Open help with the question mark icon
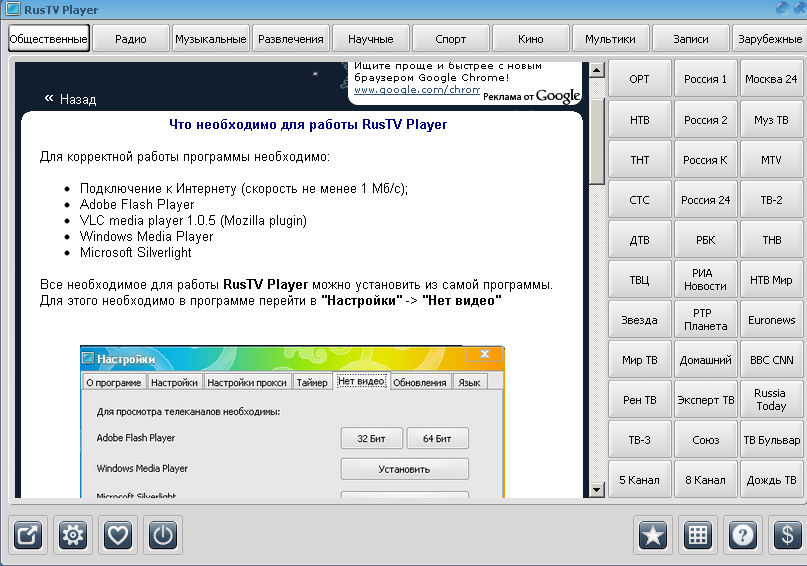 click(743, 535)
